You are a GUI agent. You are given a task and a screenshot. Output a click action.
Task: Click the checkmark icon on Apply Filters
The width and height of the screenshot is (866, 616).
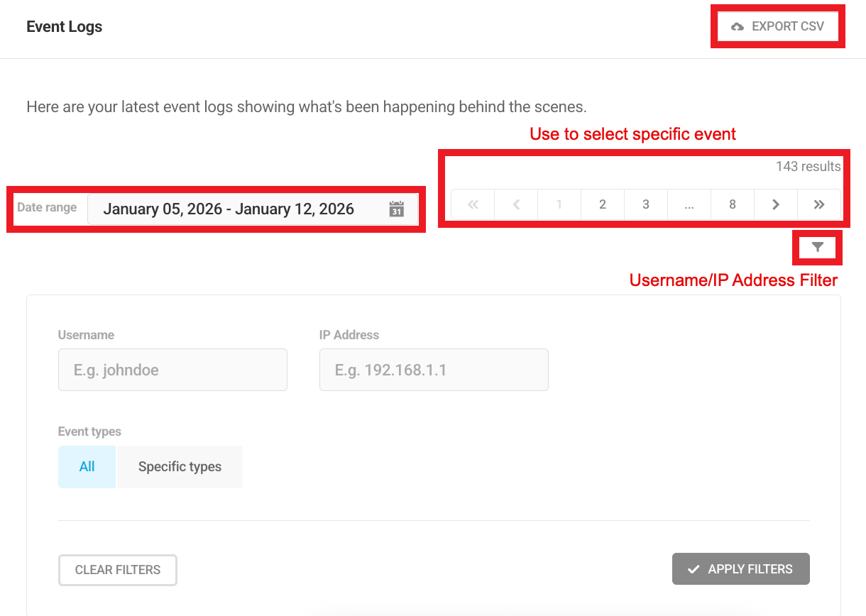pos(694,568)
